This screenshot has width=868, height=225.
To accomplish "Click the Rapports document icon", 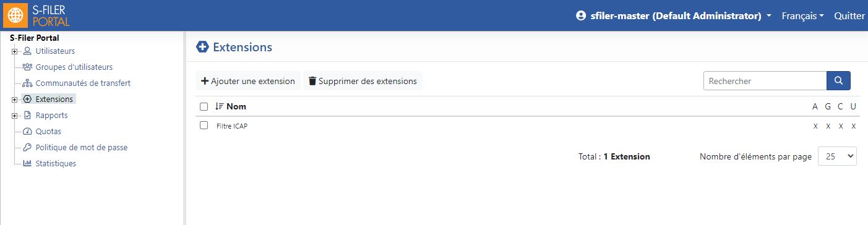I will pyautogui.click(x=27, y=115).
